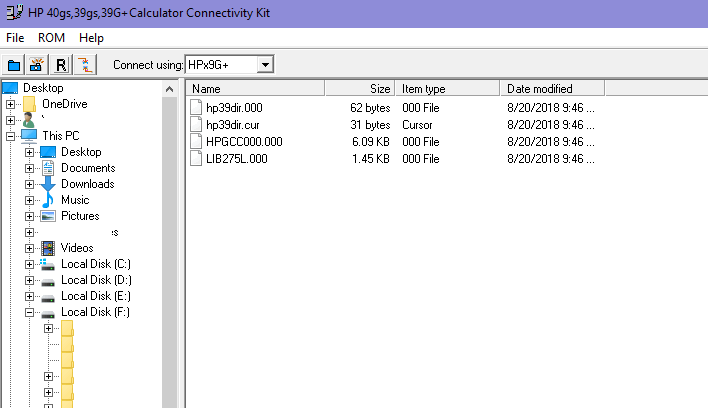
Task: Select Local Disk (F:) in tree
Action: click(x=95, y=312)
